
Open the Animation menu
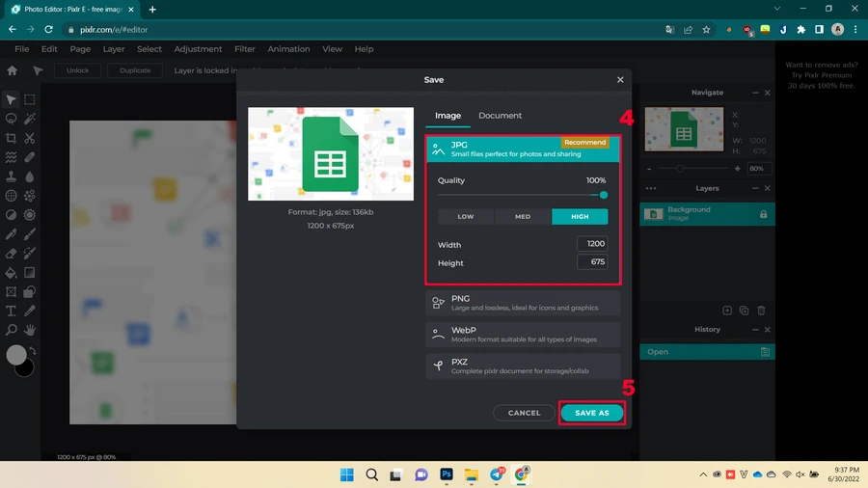(x=288, y=48)
